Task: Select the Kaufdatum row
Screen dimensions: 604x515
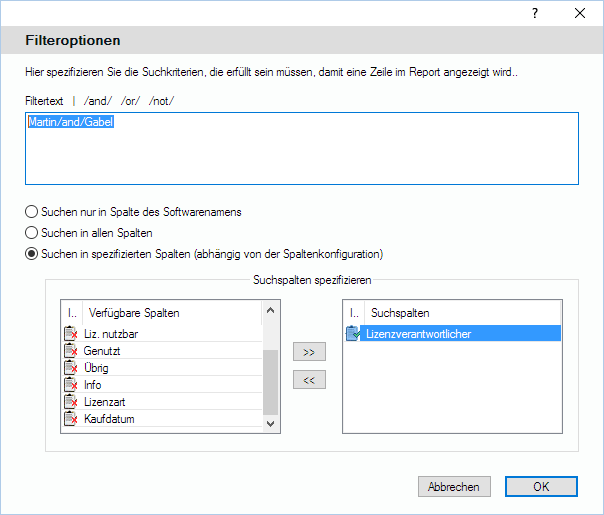Action: pyautogui.click(x=163, y=418)
